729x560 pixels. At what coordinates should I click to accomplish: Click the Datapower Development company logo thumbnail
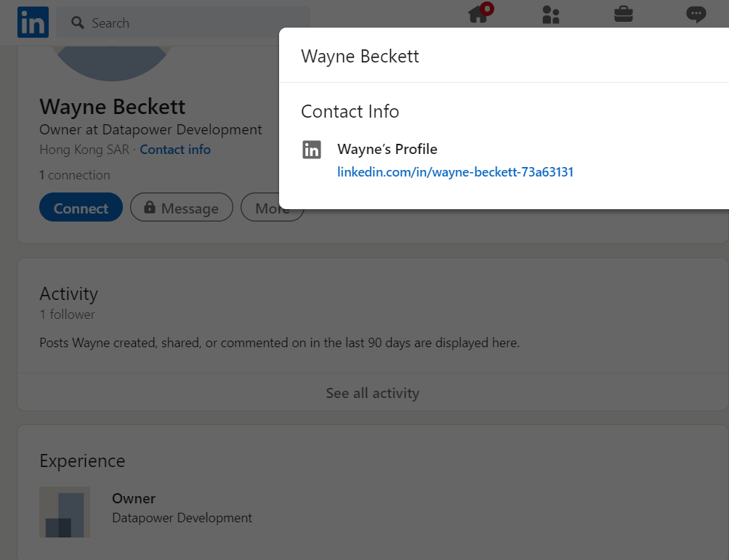(x=65, y=512)
